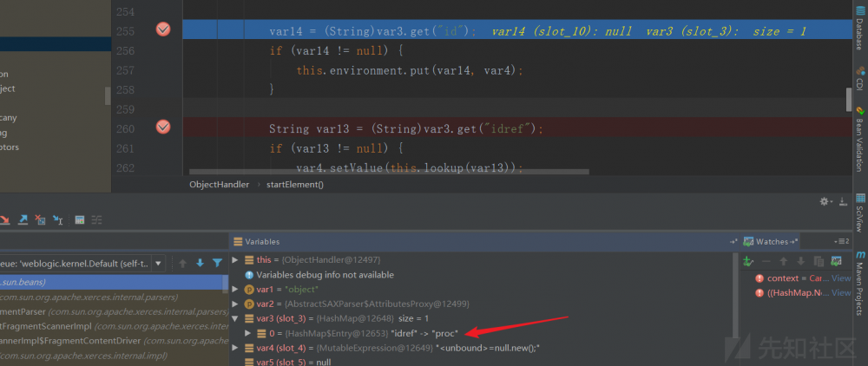Open Evaluate Expression calculator icon
868x366 pixels.
click(80, 220)
